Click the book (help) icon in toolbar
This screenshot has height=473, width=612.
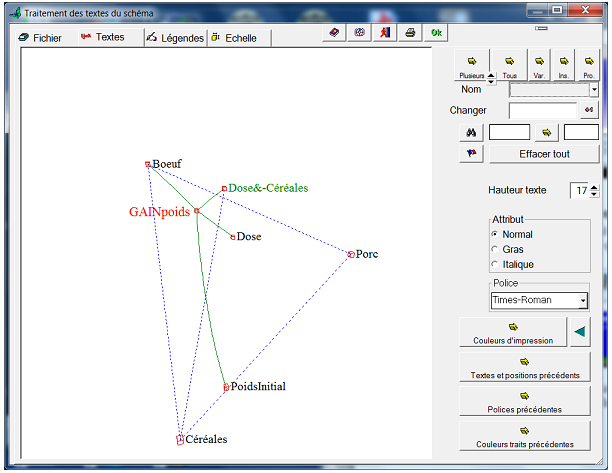coord(334,33)
